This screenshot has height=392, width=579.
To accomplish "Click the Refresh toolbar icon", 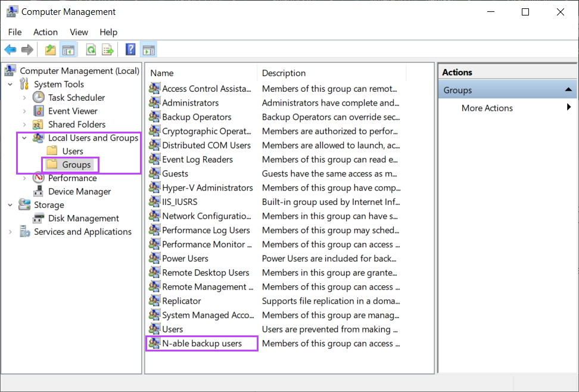I will click(91, 49).
